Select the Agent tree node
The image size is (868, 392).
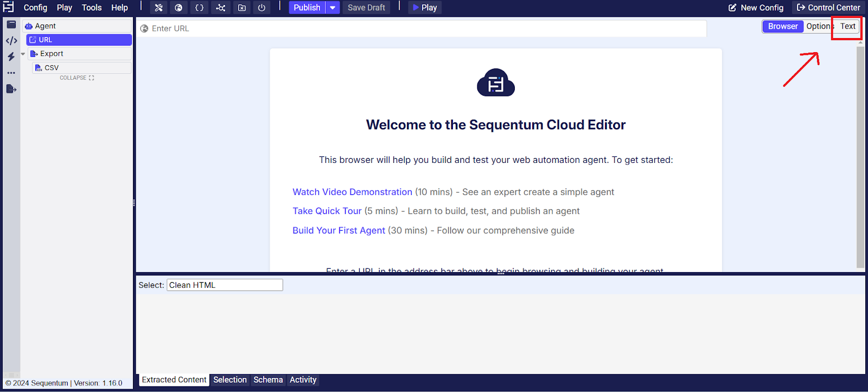click(77, 26)
